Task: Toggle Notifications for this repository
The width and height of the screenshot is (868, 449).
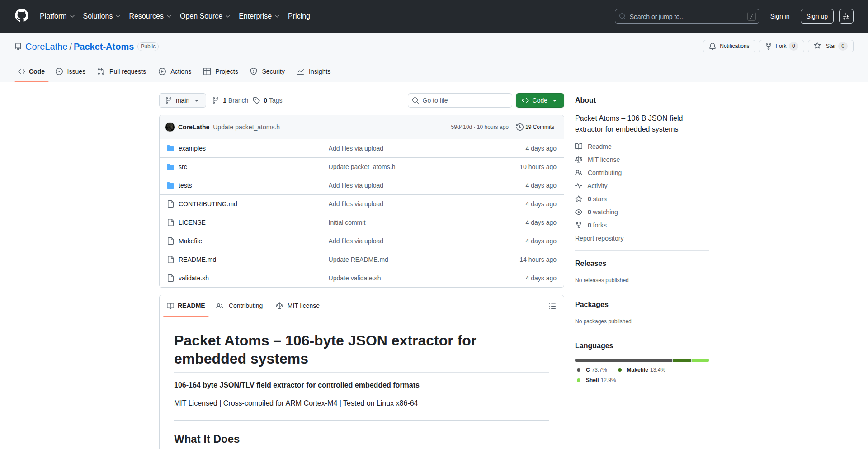Action: (x=729, y=46)
